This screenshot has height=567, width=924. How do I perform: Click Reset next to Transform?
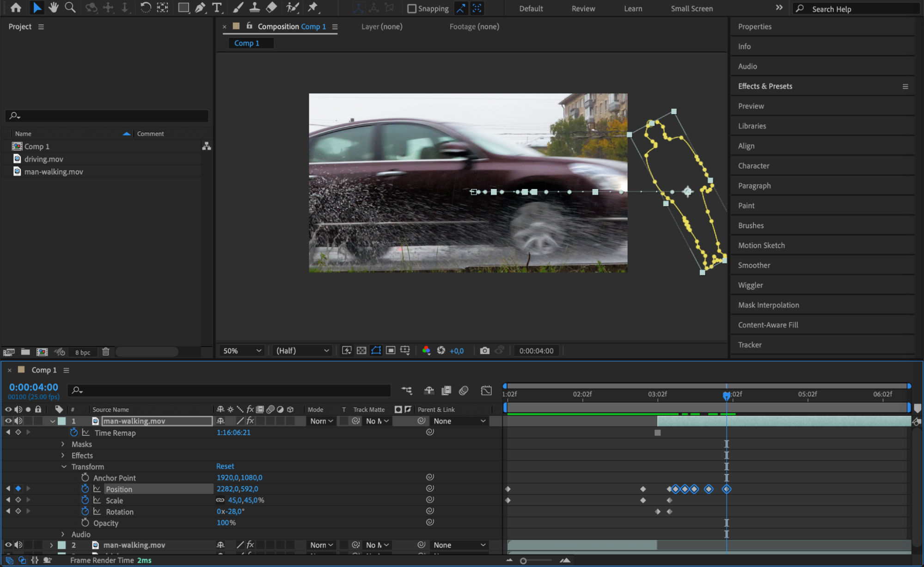point(225,466)
